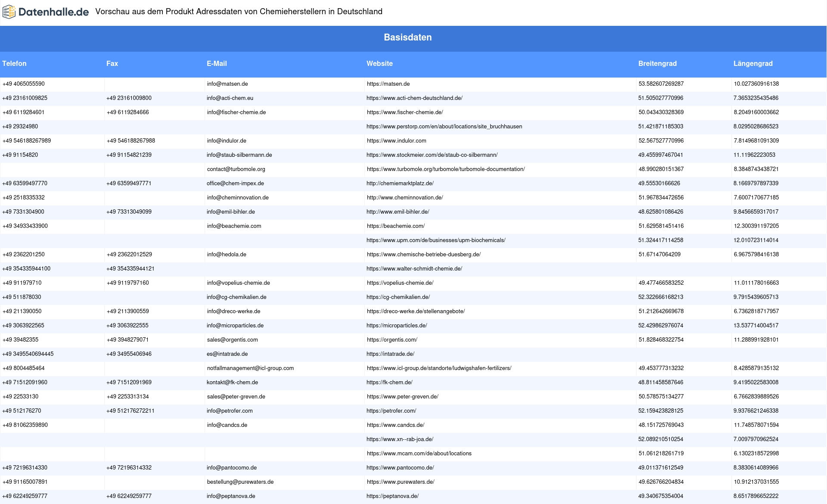827x504 pixels.
Task: Select the email info@indulor.de
Action: click(227, 141)
